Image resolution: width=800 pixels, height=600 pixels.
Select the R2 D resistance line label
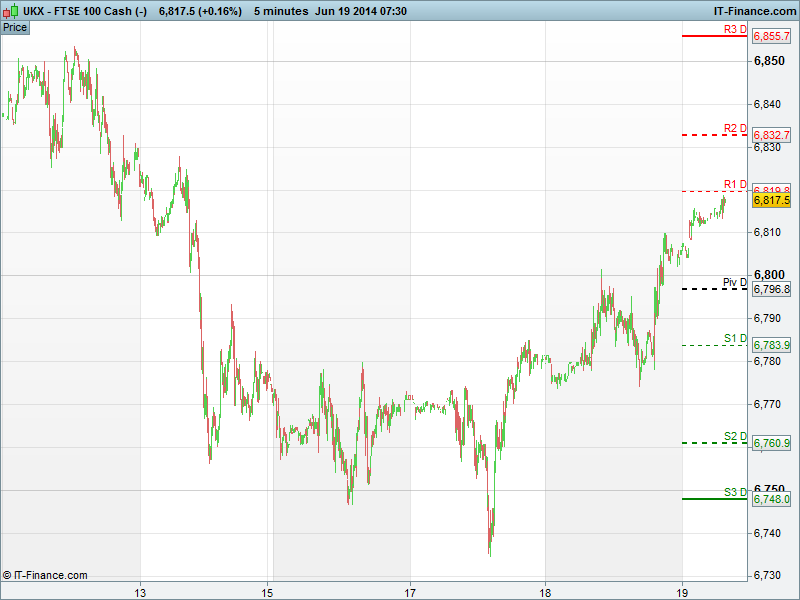[735, 128]
